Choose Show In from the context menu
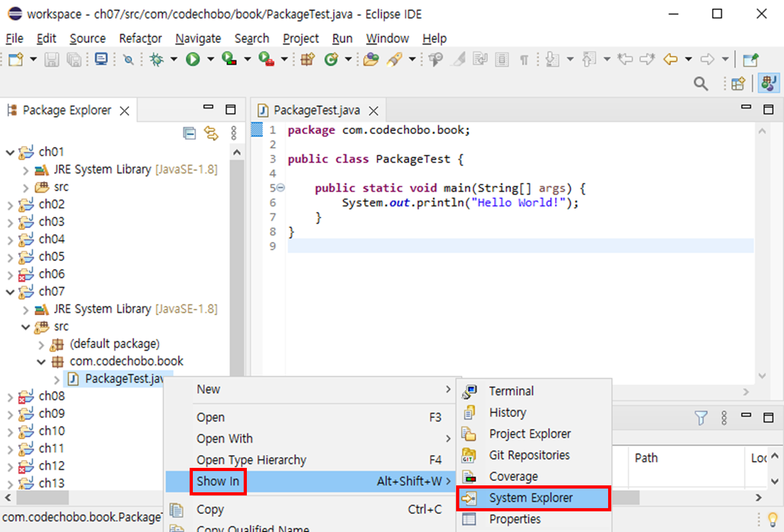Screen dimensions: 784x532 [310, 481]
